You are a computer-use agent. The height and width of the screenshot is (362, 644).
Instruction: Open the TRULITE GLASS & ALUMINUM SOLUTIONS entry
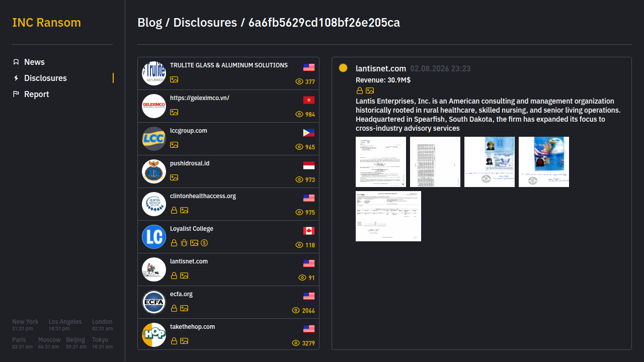tap(228, 73)
